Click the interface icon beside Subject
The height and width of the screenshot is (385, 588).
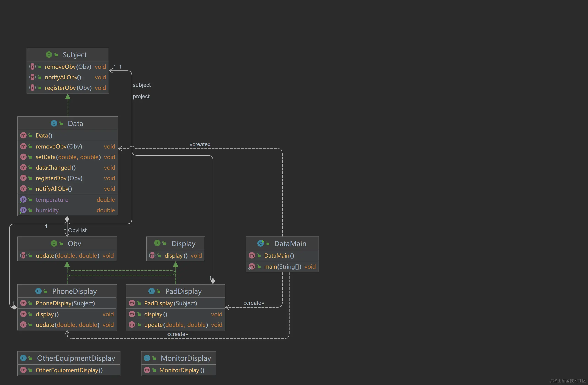click(49, 55)
